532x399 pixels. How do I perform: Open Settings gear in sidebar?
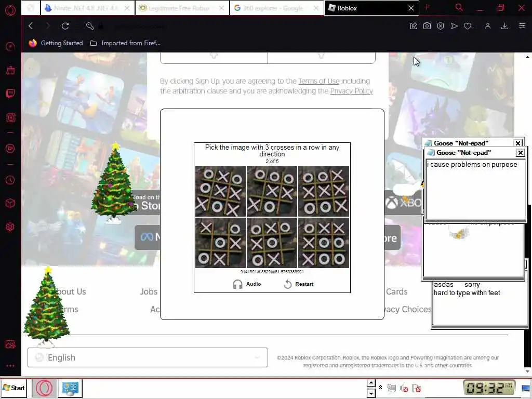[10, 227]
